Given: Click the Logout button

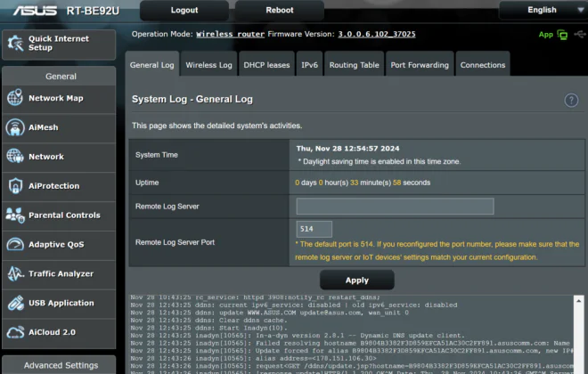Looking at the screenshot, I should pos(184,10).
